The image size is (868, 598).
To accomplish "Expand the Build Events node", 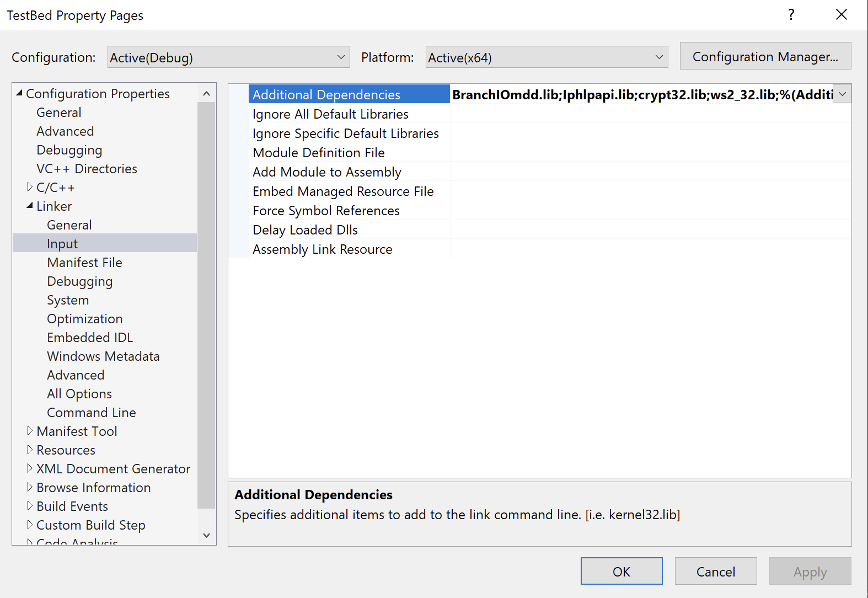I will (x=30, y=506).
